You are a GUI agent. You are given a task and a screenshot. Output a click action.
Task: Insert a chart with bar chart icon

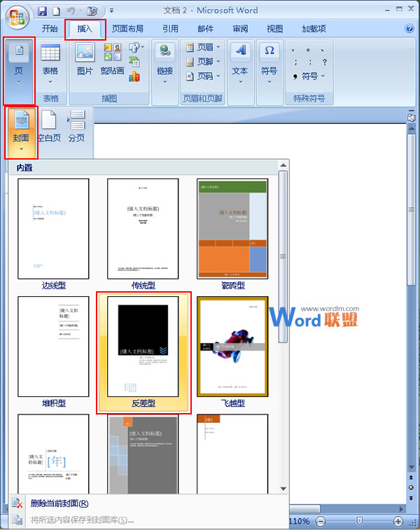click(134, 77)
